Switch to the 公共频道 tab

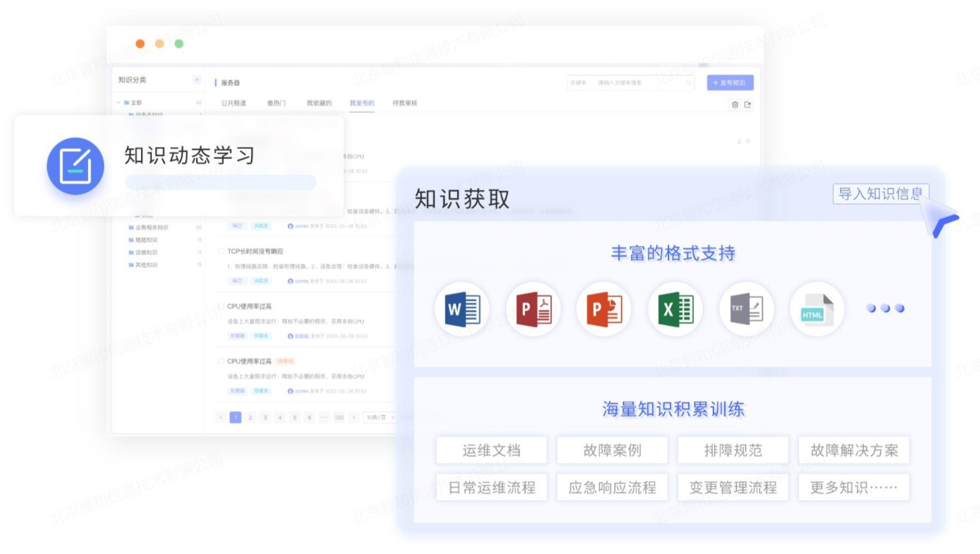click(x=234, y=103)
